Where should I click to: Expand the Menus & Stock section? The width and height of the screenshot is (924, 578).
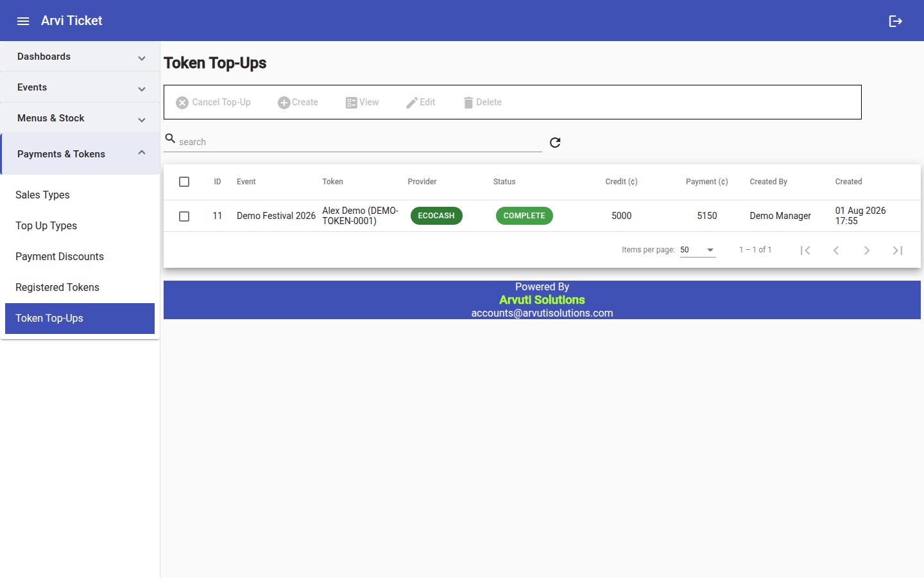pyautogui.click(x=80, y=118)
